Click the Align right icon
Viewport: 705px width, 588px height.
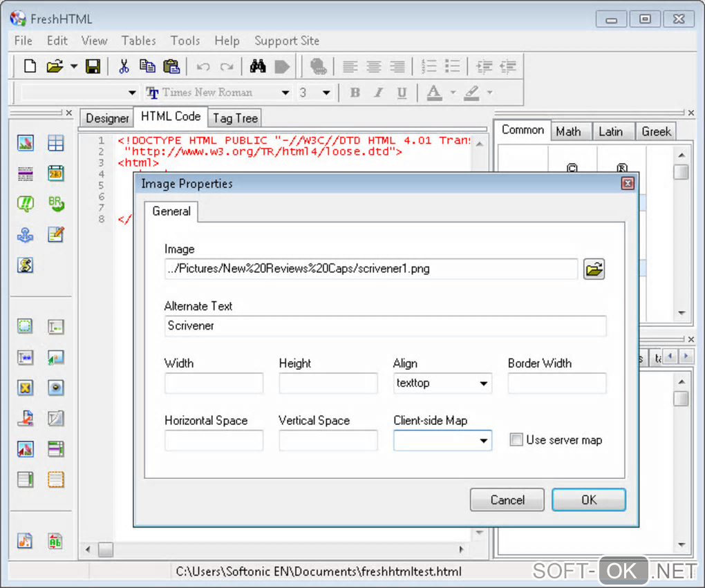tap(397, 66)
